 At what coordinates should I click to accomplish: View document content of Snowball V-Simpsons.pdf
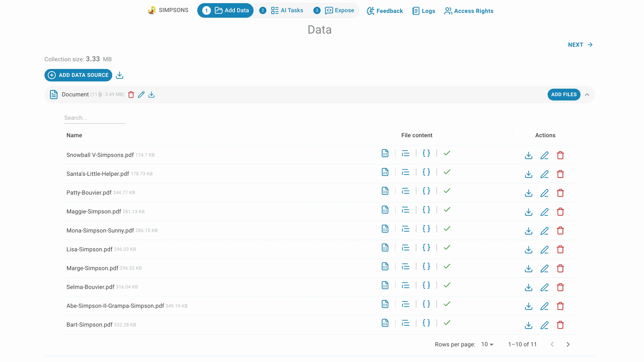(385, 153)
